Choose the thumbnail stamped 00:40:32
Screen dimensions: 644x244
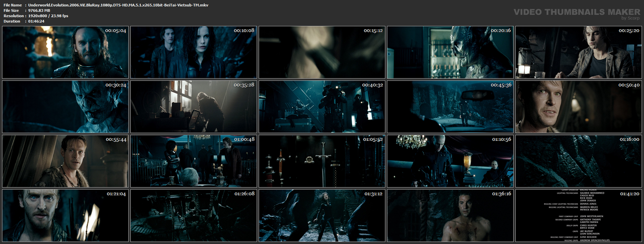(321, 107)
